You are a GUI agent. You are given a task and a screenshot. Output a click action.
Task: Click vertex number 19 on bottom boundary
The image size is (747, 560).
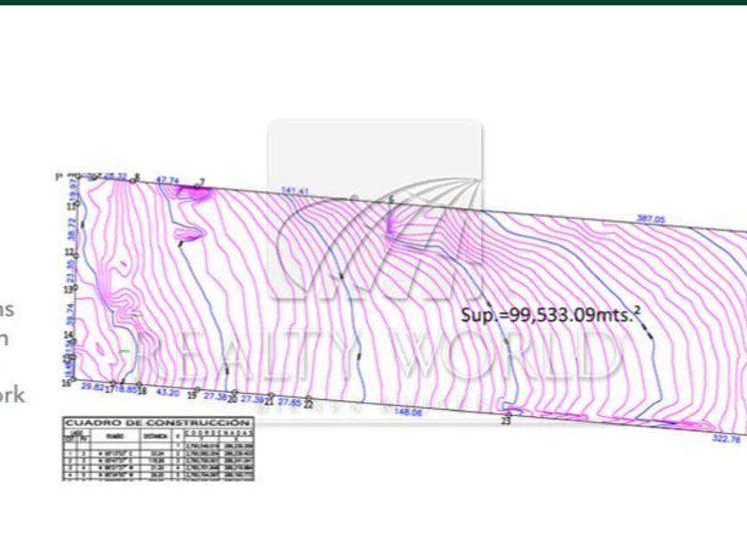point(191,396)
